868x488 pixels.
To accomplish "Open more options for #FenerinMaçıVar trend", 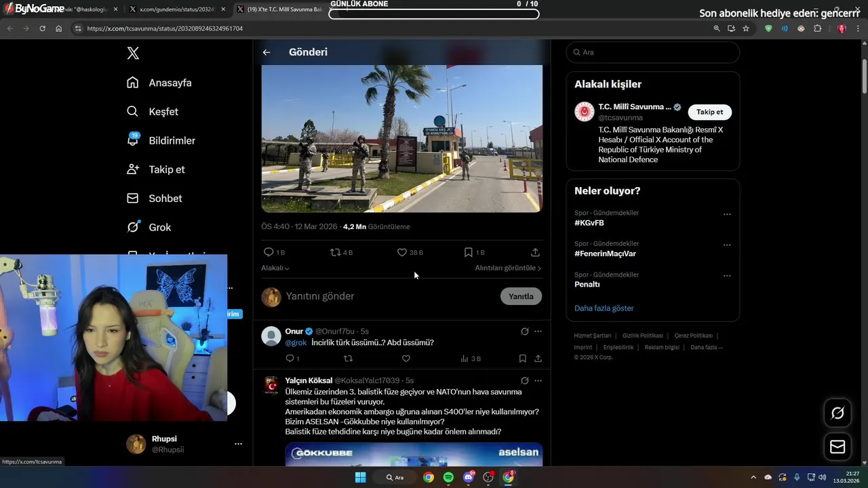I will 727,245.
